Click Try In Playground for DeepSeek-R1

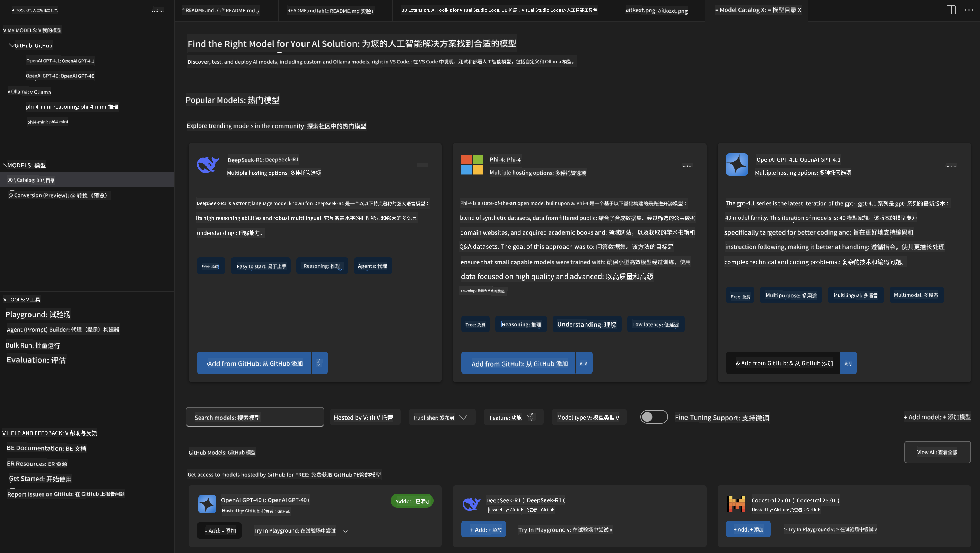(x=565, y=530)
